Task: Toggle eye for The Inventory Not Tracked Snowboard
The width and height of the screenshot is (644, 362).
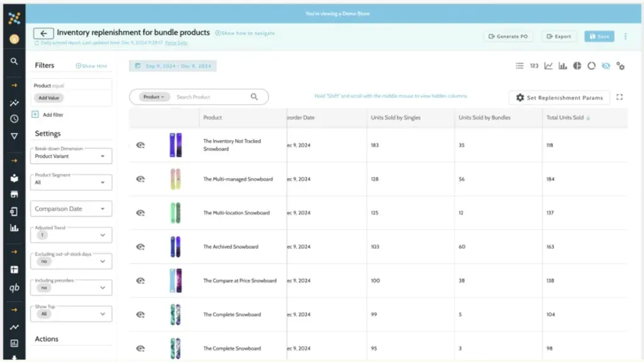Action: [x=140, y=145]
